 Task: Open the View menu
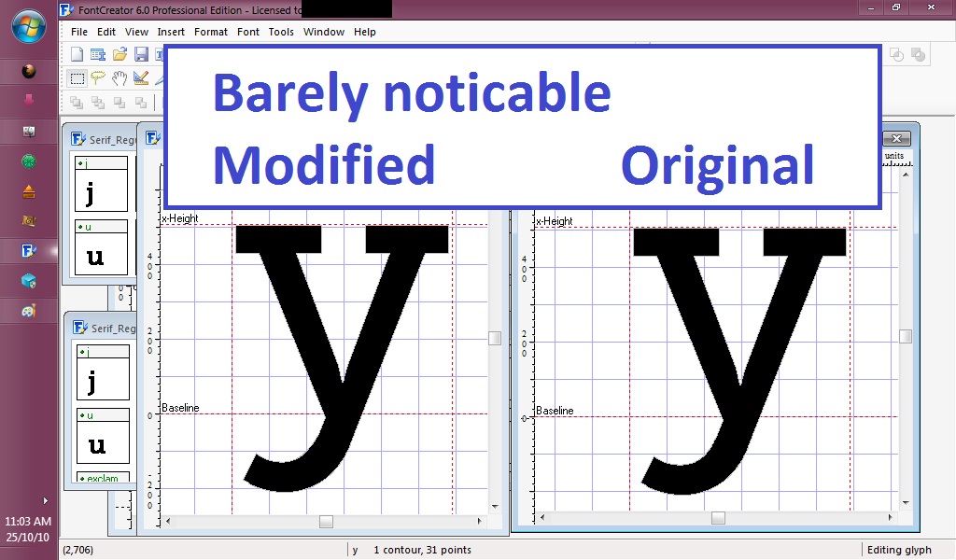[x=136, y=32]
